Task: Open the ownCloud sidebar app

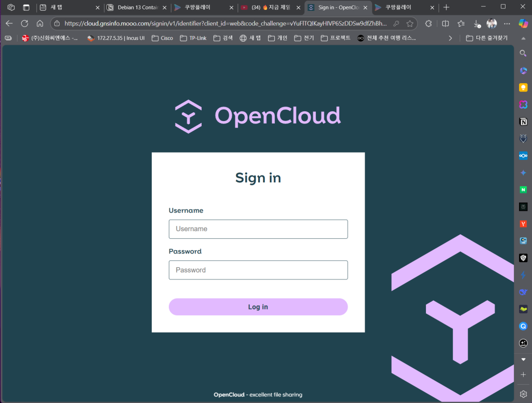Action: pos(523,155)
